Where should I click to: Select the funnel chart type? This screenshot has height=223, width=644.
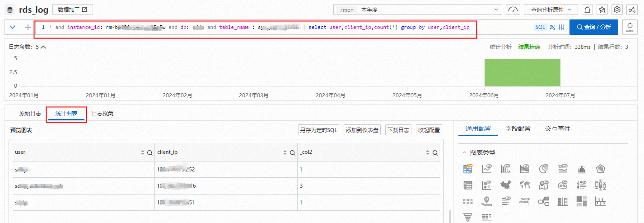[x=468, y=217]
